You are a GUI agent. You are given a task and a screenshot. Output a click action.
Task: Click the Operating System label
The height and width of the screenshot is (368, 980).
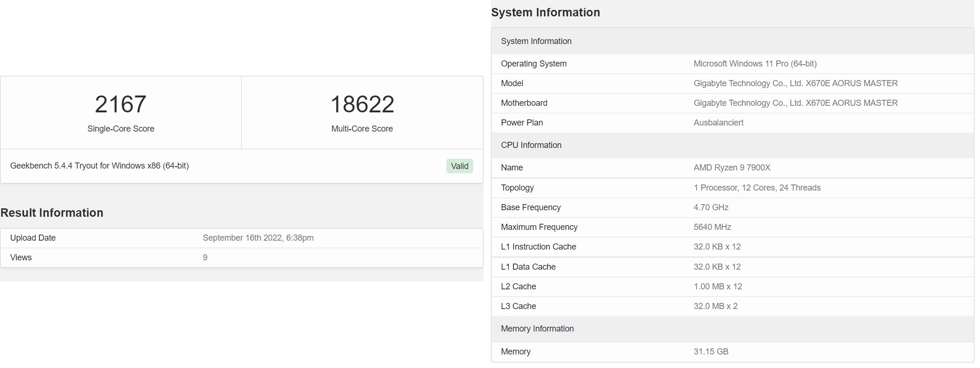tap(534, 64)
